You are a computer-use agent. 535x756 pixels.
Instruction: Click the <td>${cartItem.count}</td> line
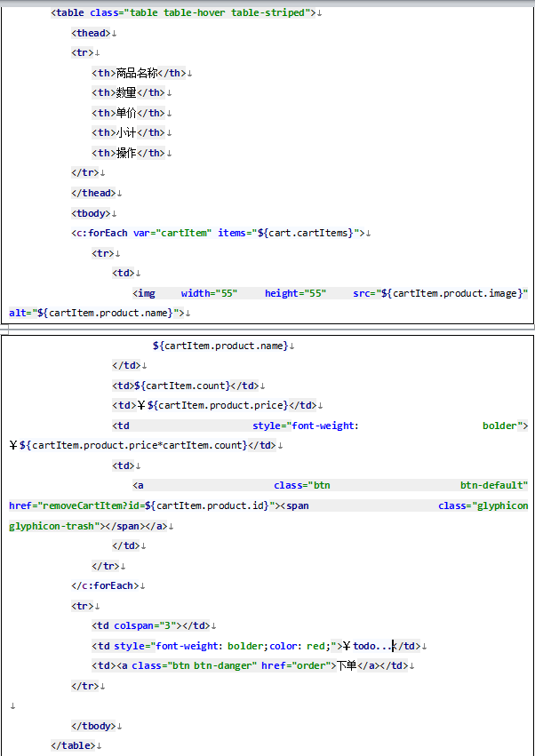(185, 386)
